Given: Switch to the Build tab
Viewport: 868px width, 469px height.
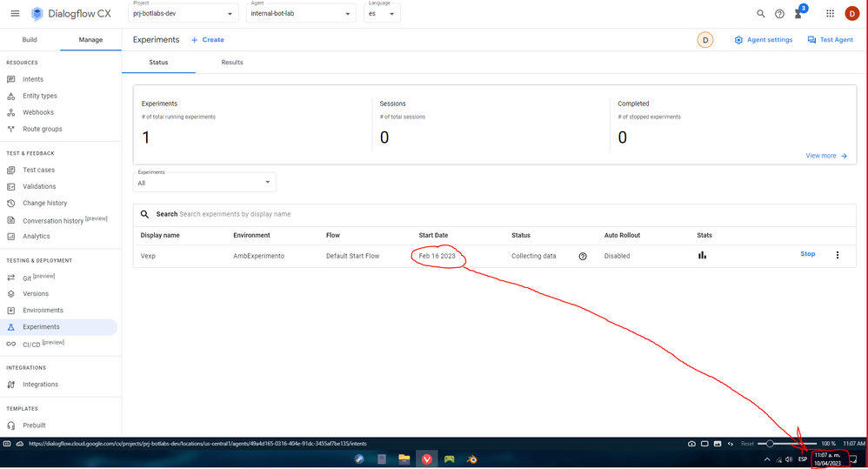Looking at the screenshot, I should coord(30,40).
